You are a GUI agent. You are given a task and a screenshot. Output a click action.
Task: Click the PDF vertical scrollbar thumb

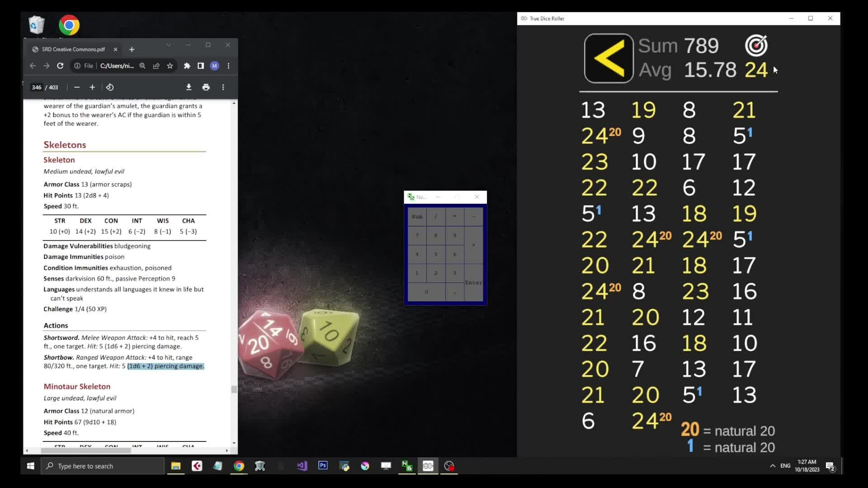(x=234, y=389)
